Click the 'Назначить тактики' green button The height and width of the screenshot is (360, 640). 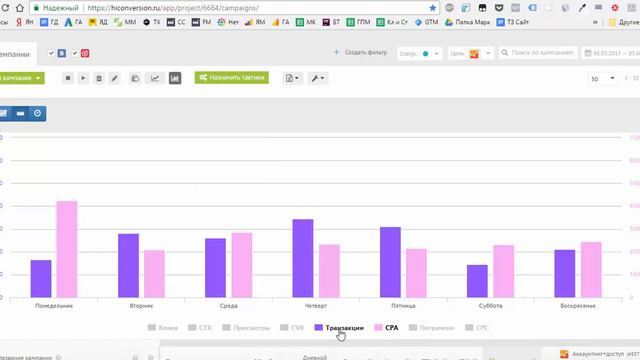click(x=231, y=78)
